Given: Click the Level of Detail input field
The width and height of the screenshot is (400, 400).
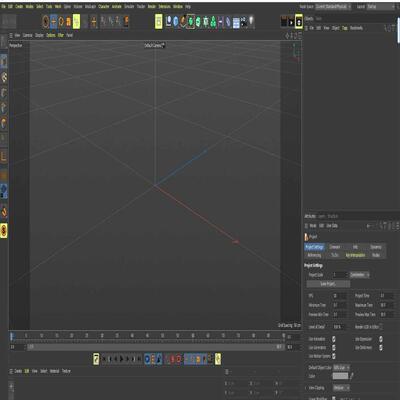Looking at the screenshot, I should point(340,327).
